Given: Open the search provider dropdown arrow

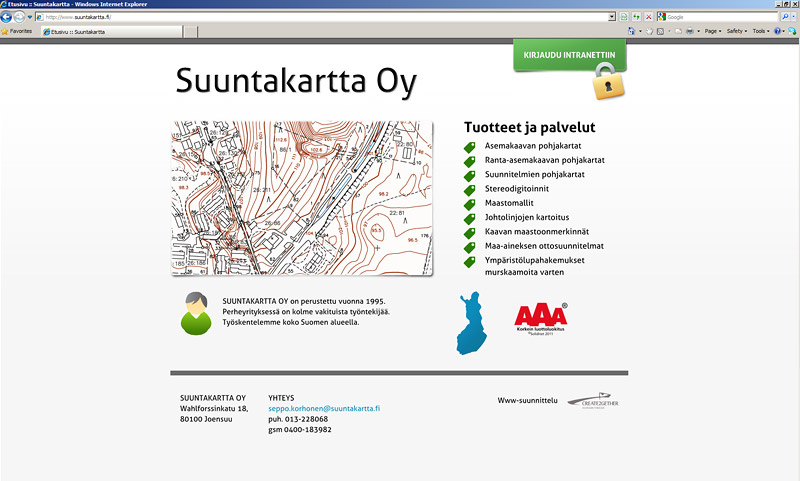Looking at the screenshot, I should 794,17.
